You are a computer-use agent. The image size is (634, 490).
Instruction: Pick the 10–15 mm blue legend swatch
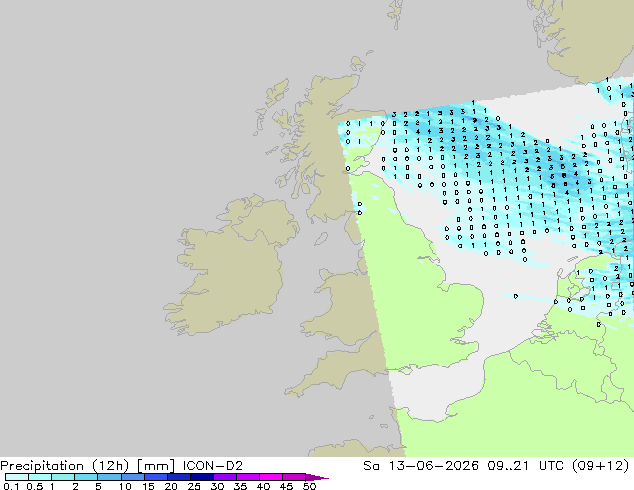pos(132,477)
